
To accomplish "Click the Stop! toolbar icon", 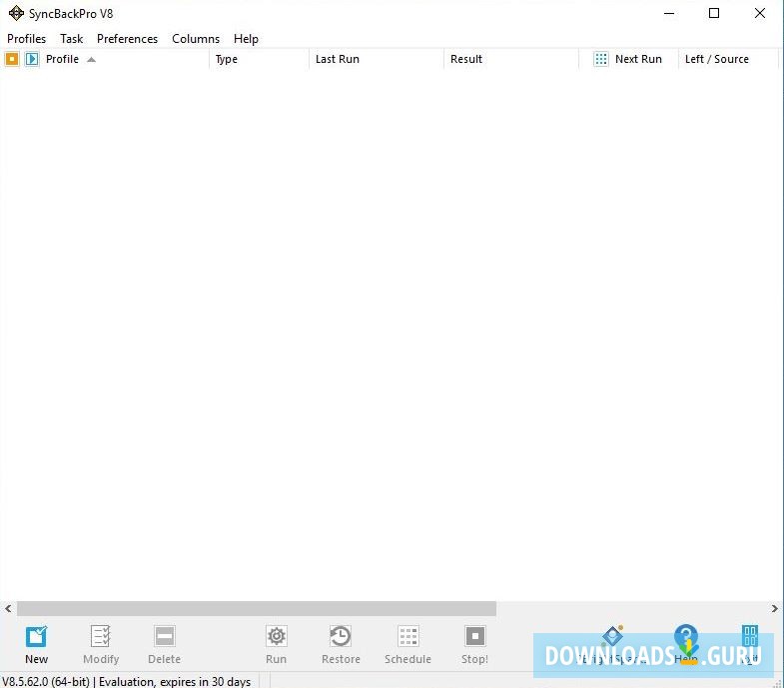I will tap(475, 636).
